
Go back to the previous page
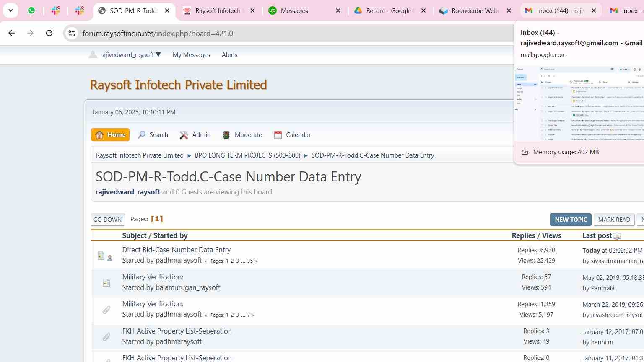point(11,33)
